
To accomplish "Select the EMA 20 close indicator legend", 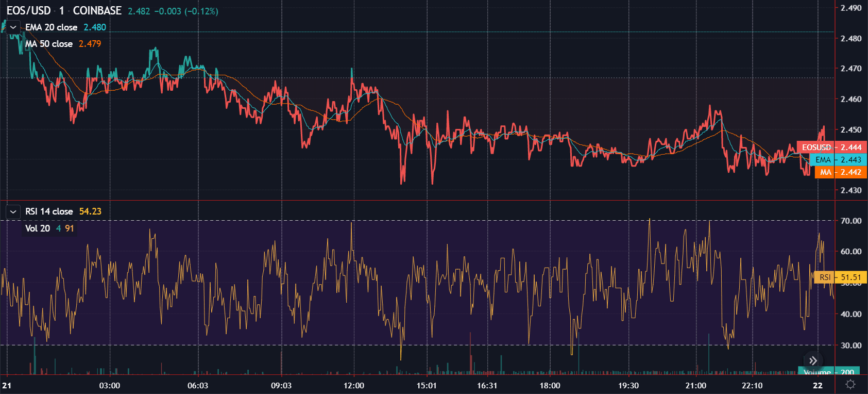I will [52, 27].
